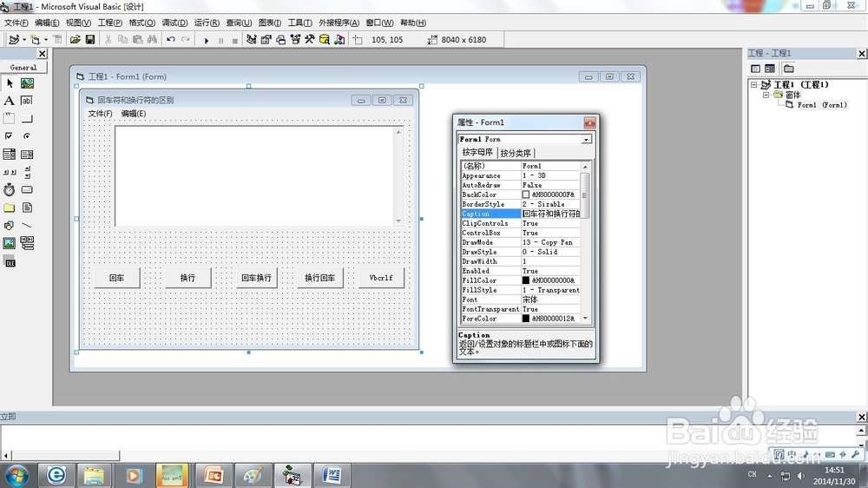
Task: Click Add Standard EXE Project icon
Action: pyautogui.click(x=14, y=39)
